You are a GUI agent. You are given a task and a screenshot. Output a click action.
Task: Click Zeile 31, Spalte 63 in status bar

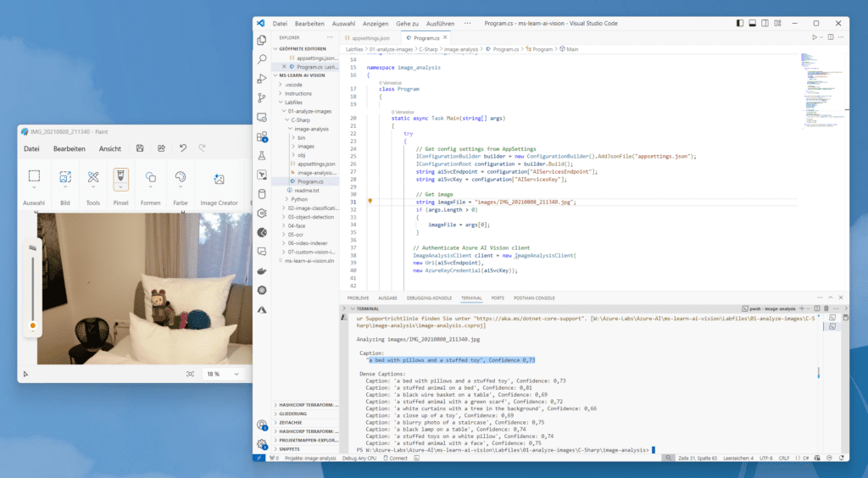(698, 458)
